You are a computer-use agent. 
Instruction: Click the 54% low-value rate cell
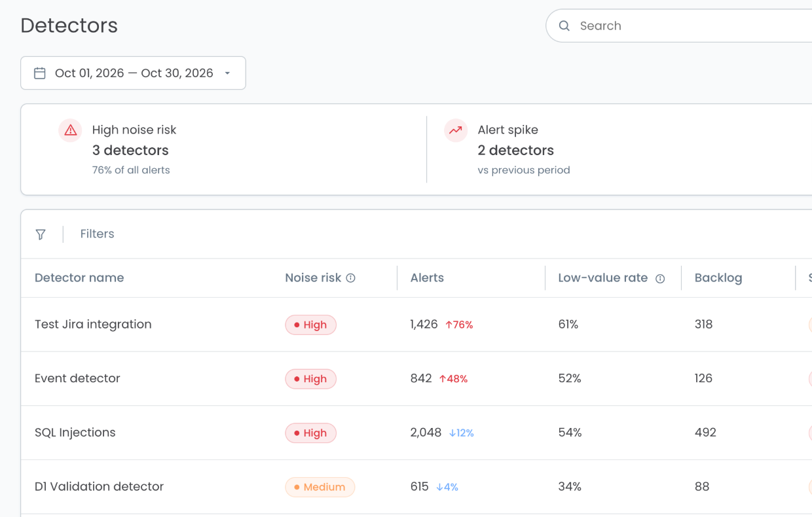pyautogui.click(x=570, y=433)
